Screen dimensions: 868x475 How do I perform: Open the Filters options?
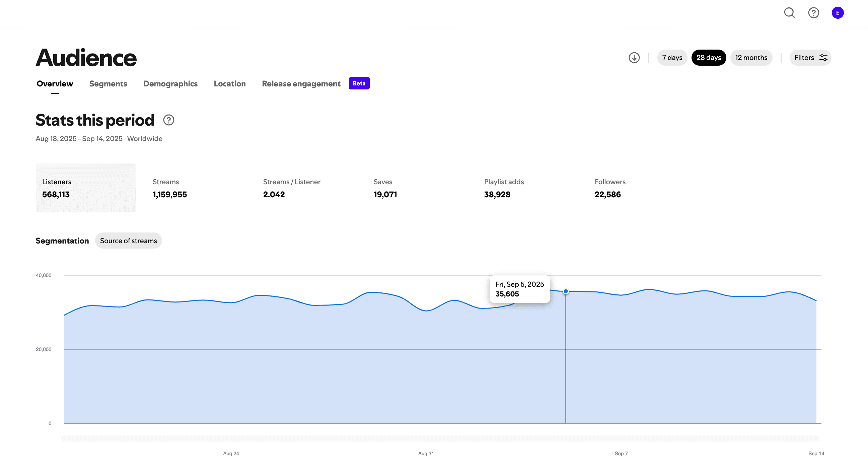810,58
